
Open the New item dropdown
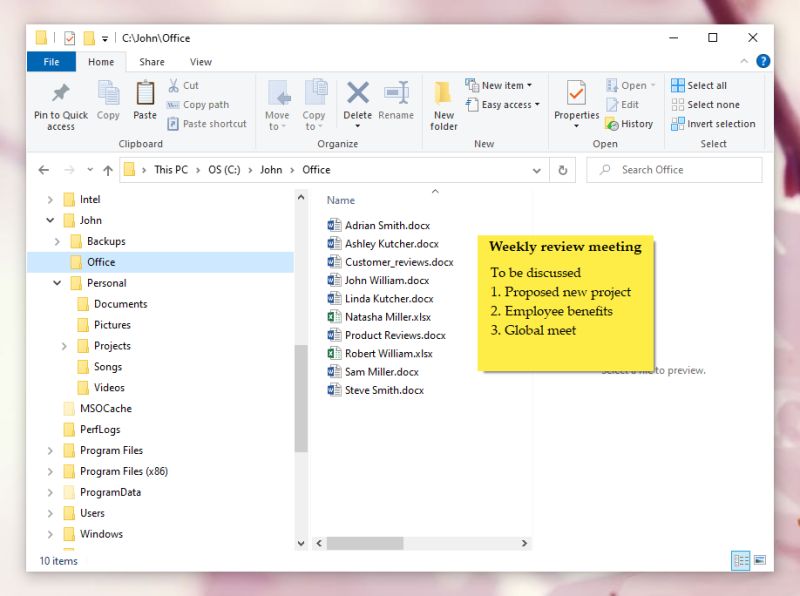click(529, 85)
